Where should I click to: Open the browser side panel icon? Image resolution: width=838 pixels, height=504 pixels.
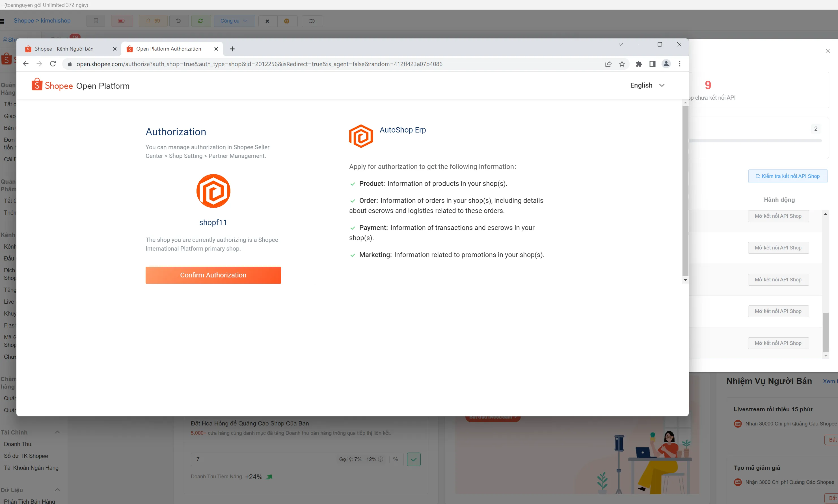coord(653,64)
